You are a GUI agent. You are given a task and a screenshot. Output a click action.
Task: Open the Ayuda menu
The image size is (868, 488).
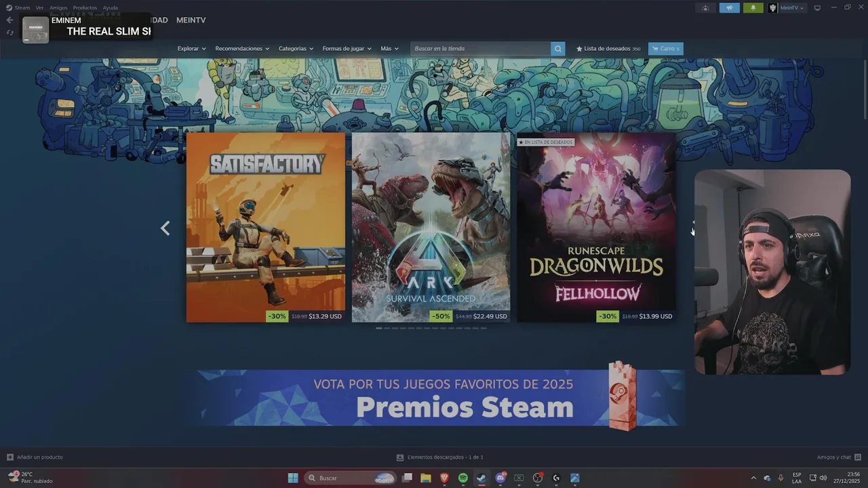[111, 7]
